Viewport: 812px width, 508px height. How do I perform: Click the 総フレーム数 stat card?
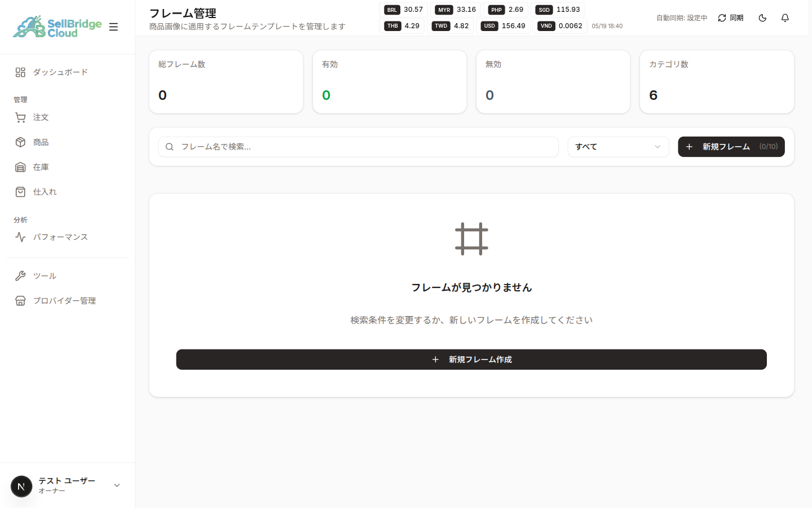226,82
